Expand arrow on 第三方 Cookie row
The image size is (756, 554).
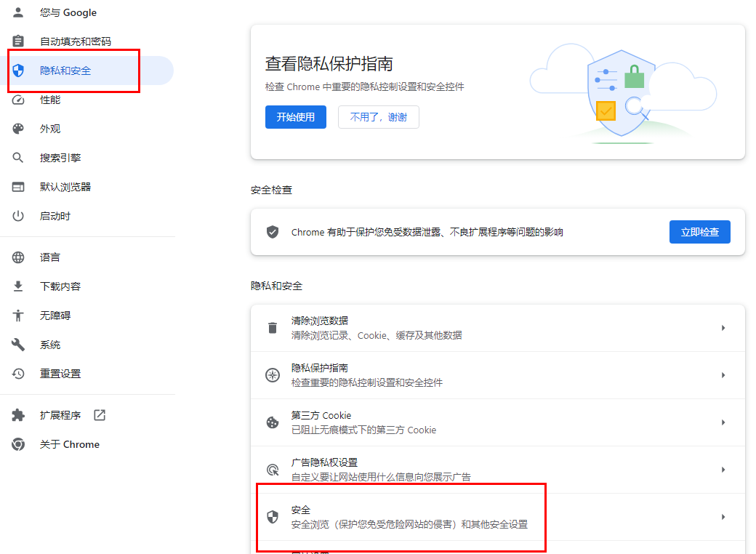723,422
